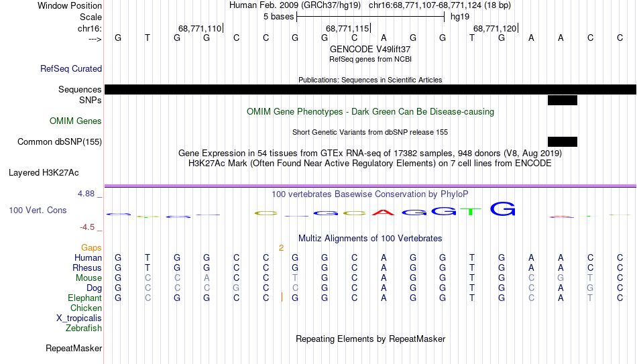Click the large blue G in conservation logo
The width and height of the screenshot is (637, 364).
point(502,208)
